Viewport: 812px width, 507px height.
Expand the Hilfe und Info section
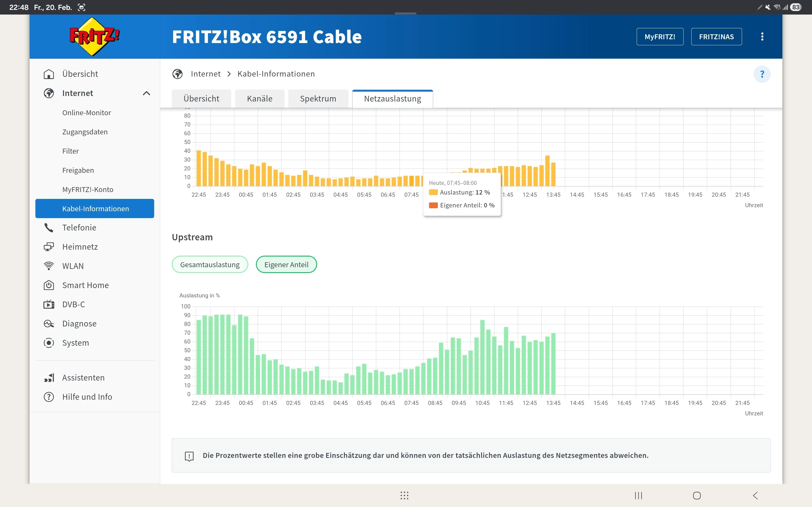tap(87, 397)
